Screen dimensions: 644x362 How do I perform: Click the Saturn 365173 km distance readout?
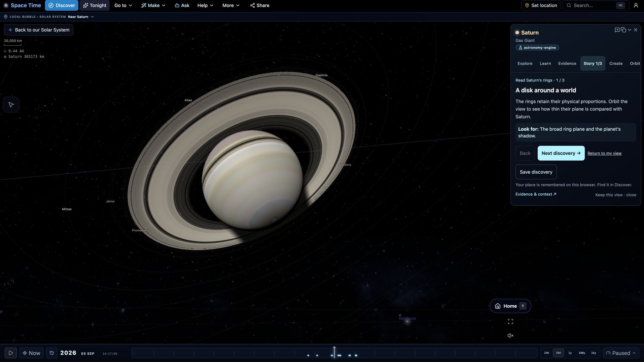24,57
